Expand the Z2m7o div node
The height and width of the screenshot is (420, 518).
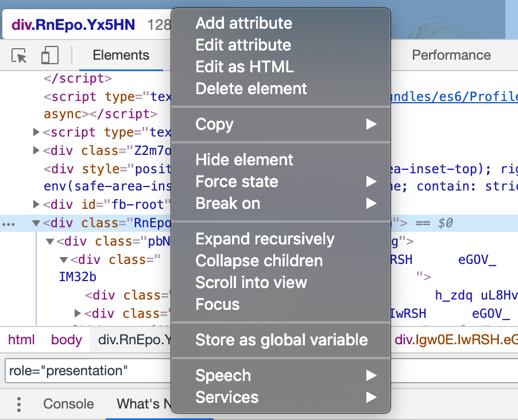click(x=37, y=151)
